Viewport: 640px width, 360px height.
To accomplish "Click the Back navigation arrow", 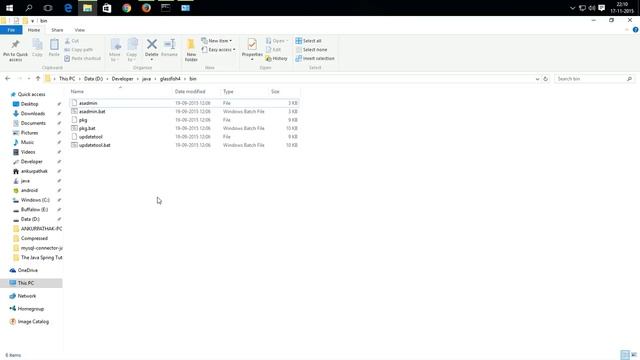I will [8, 78].
